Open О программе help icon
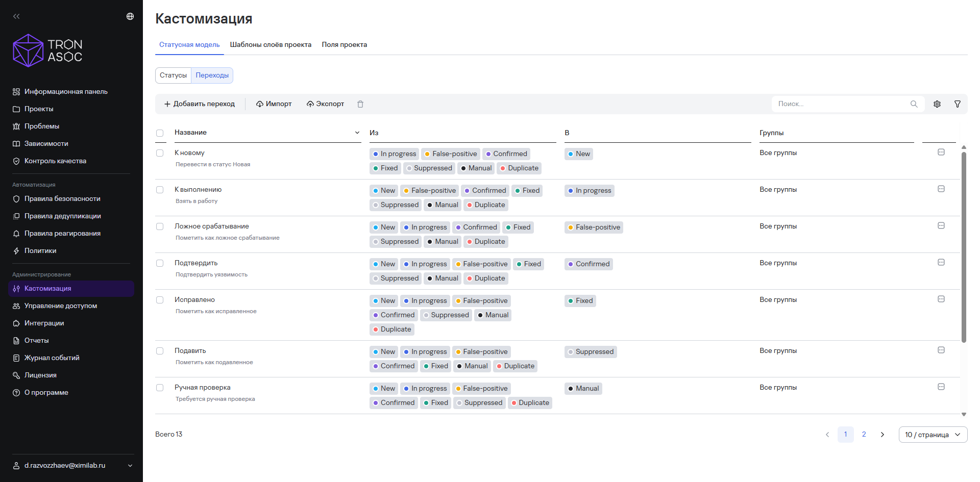Screen dimensions: 980x482 [x=16, y=393]
